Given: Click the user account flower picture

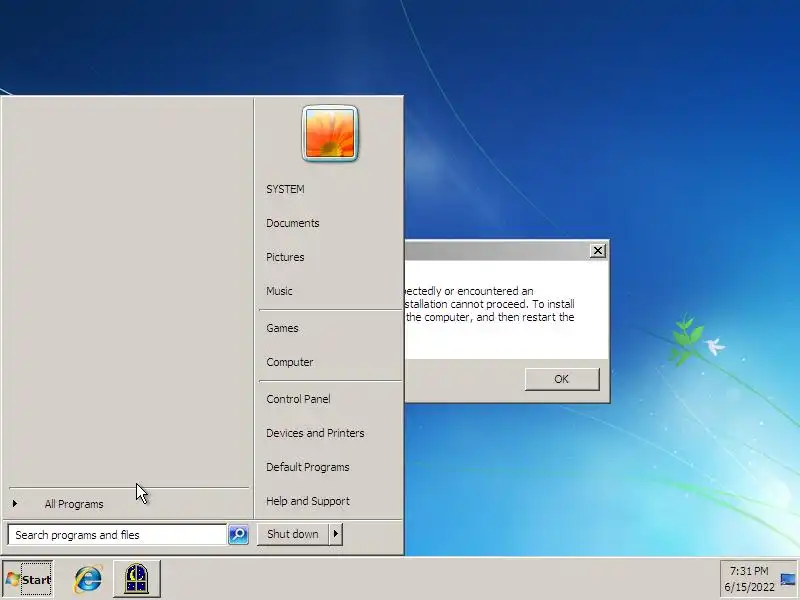Looking at the screenshot, I should (x=330, y=134).
